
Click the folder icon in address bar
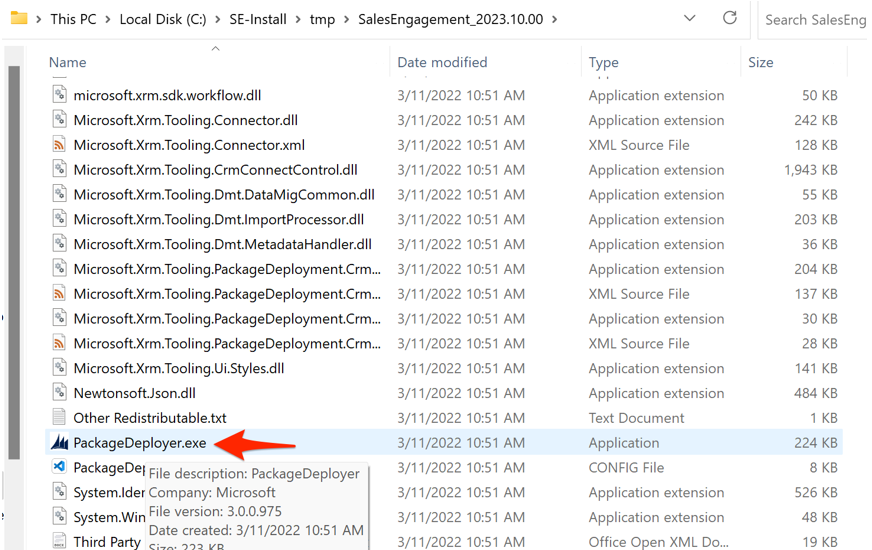pyautogui.click(x=19, y=18)
